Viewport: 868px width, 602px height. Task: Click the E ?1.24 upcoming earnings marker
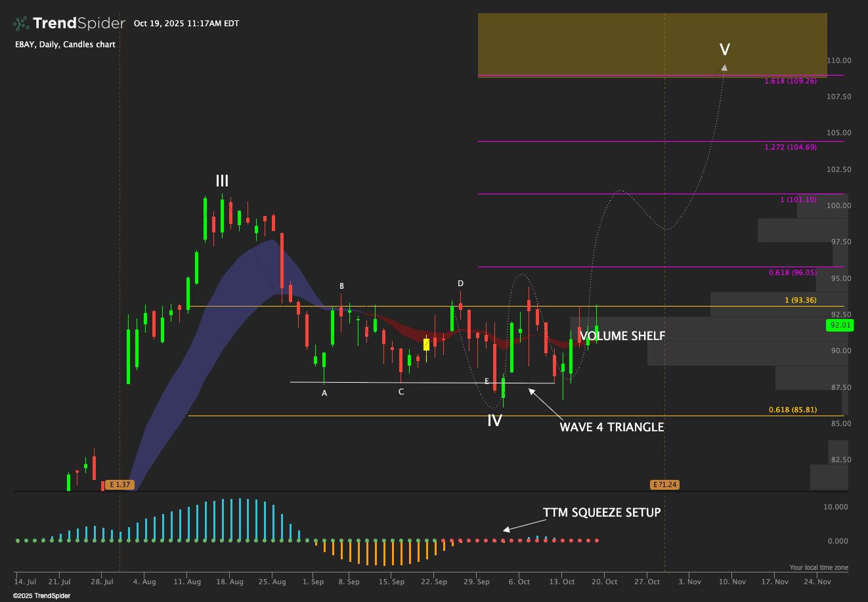pos(664,484)
